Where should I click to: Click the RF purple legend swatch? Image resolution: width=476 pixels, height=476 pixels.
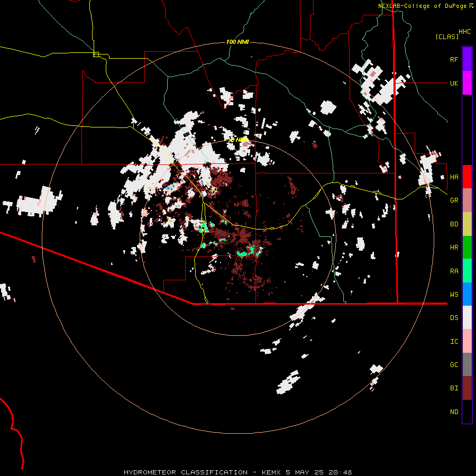[x=467, y=59]
